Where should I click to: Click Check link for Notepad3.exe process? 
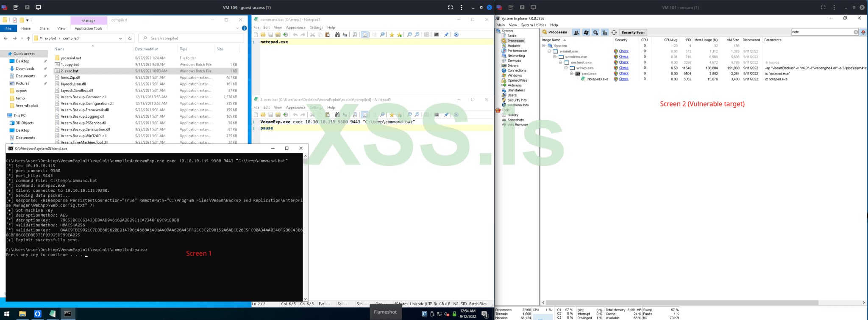click(x=623, y=79)
